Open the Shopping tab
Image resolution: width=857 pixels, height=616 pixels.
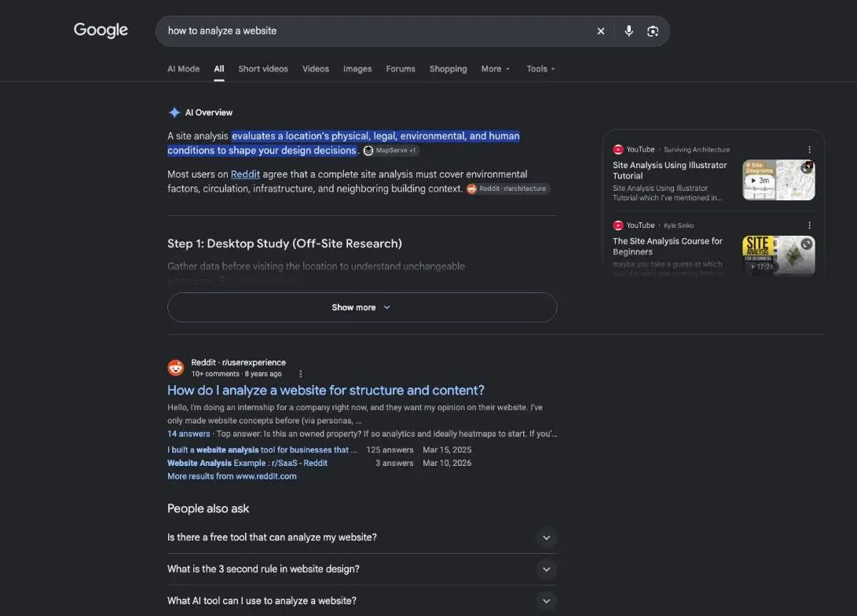pos(449,69)
